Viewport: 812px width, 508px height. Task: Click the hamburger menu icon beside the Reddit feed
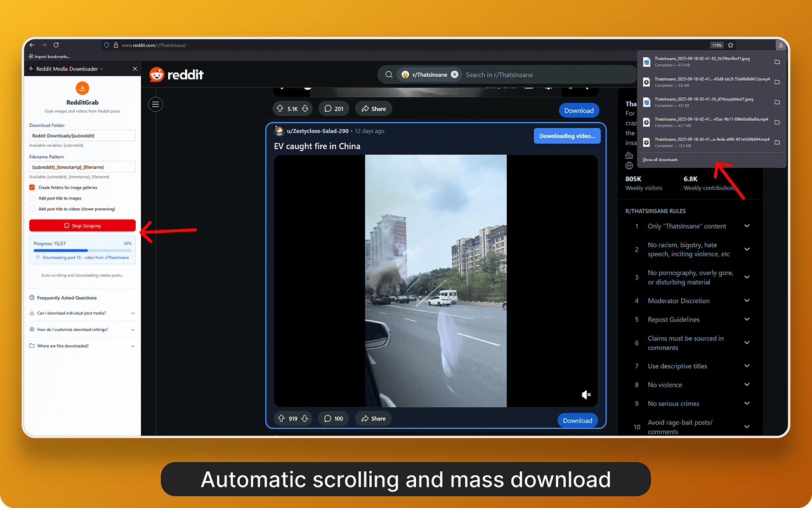(x=155, y=104)
